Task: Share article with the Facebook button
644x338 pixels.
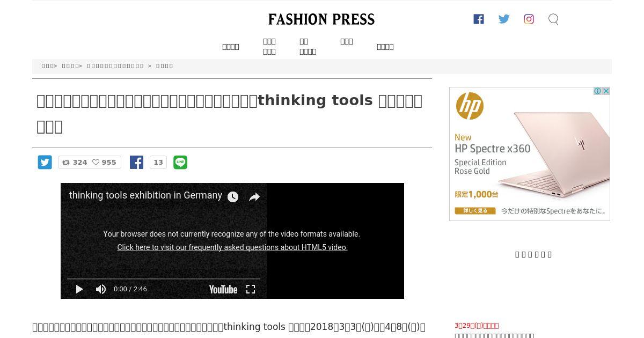Action: click(137, 163)
